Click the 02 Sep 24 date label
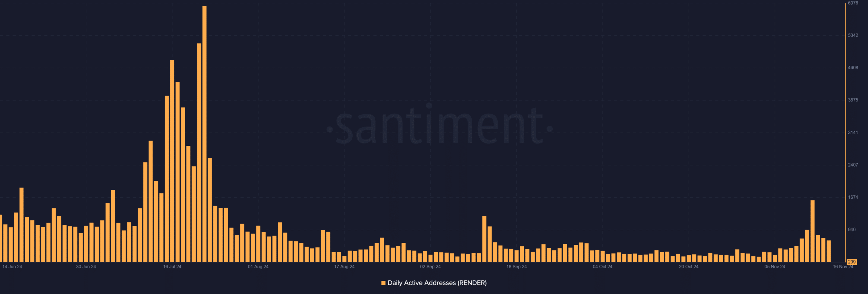 430,267
